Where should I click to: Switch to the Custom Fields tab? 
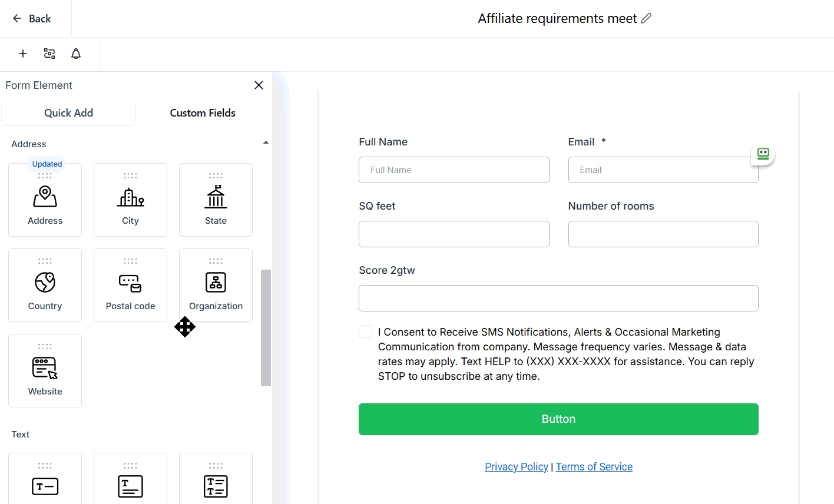203,113
